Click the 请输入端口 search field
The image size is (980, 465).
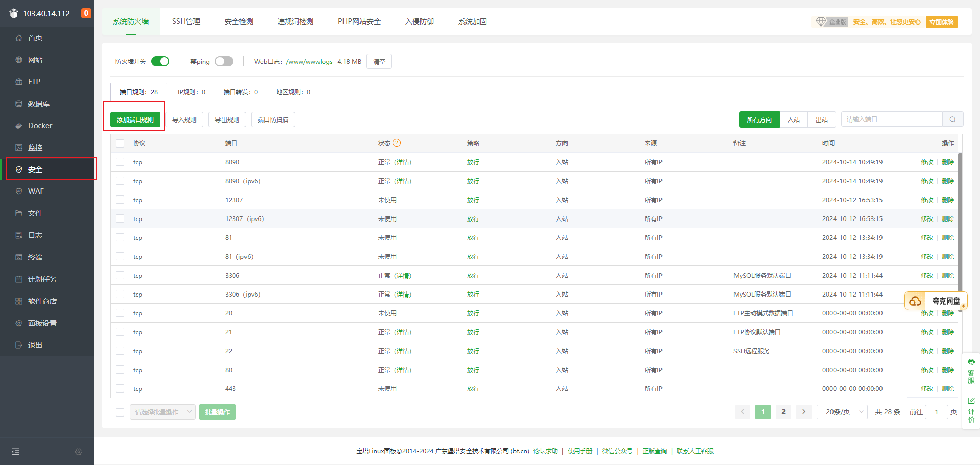pos(892,119)
